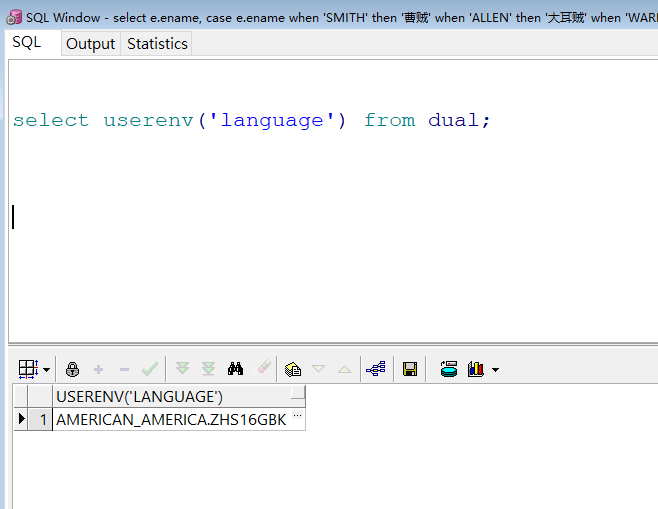Open find with binoculars icon
The width and height of the screenshot is (658, 509).
click(235, 368)
